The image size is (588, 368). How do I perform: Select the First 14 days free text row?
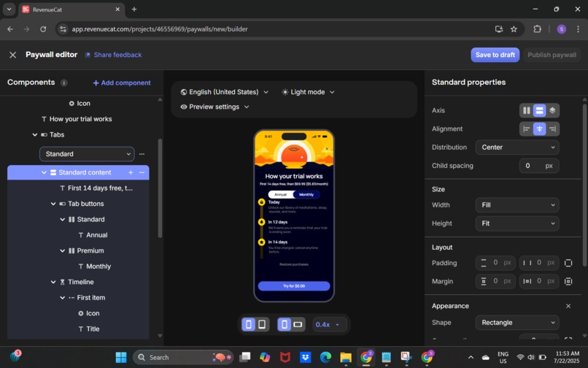[x=96, y=188]
